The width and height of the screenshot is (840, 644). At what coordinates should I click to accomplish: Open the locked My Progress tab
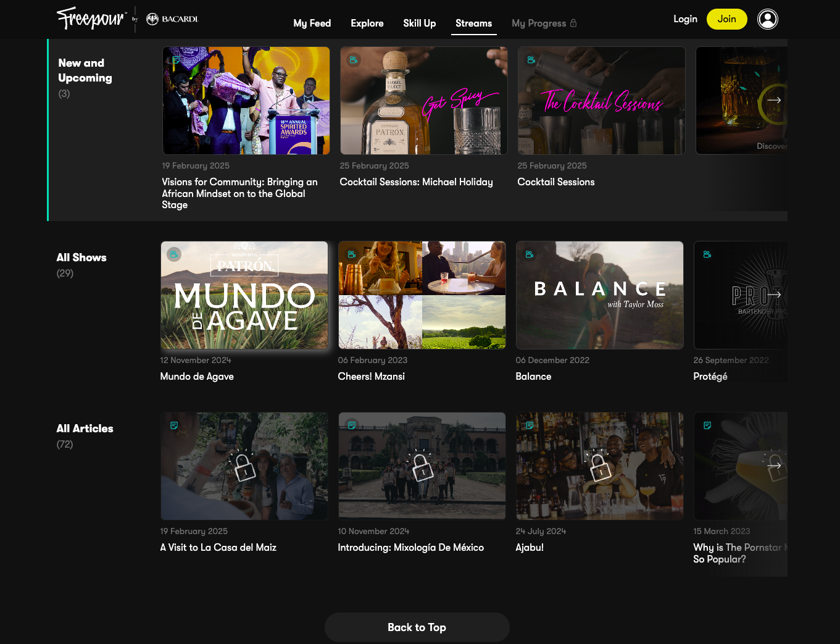tap(544, 23)
